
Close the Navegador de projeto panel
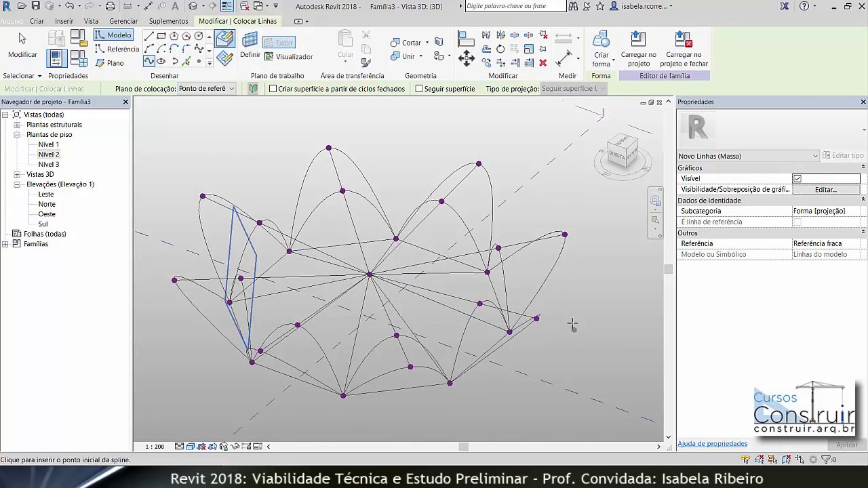125,102
